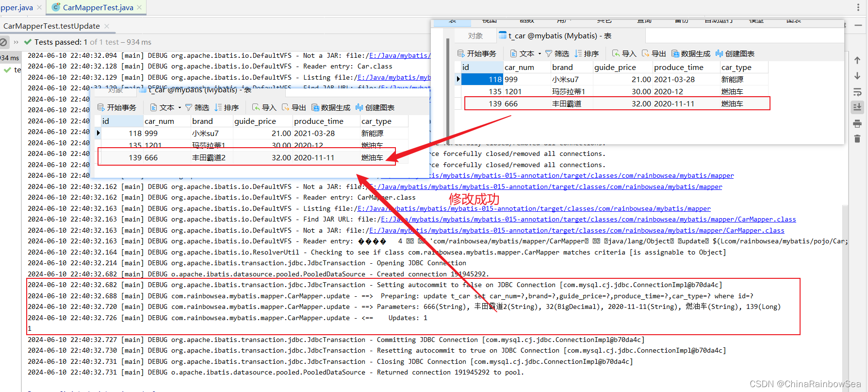Clear console output with trash icon

(857, 139)
